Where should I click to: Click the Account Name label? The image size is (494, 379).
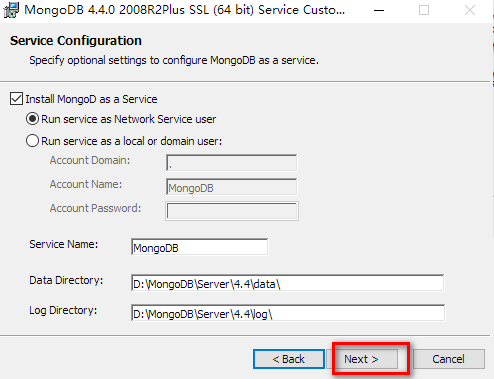point(86,184)
